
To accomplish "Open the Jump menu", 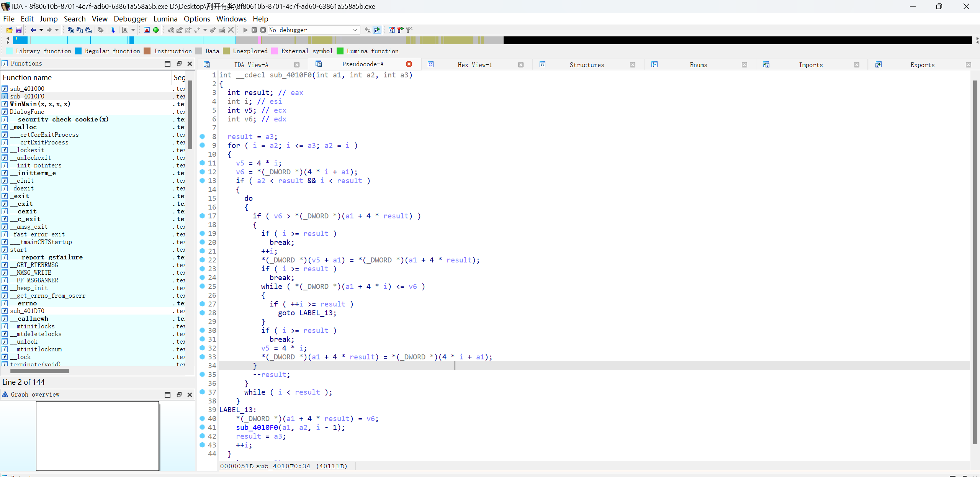I will [49, 19].
